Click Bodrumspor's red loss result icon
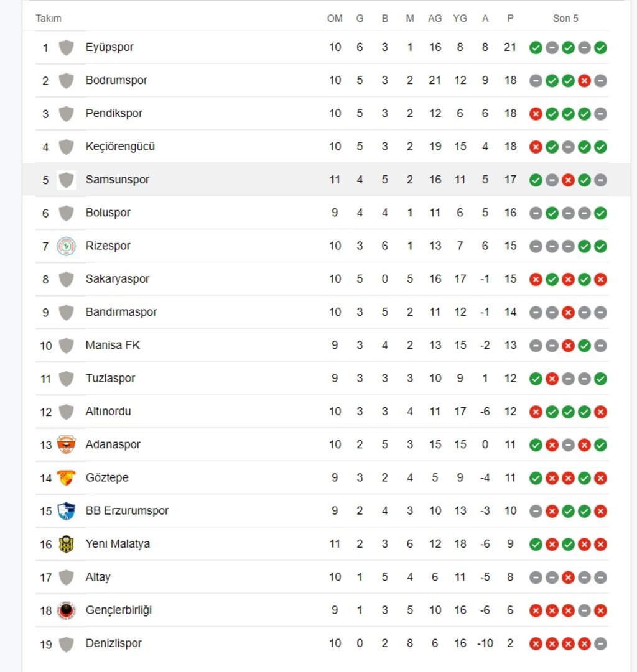637x672 pixels. click(x=584, y=81)
